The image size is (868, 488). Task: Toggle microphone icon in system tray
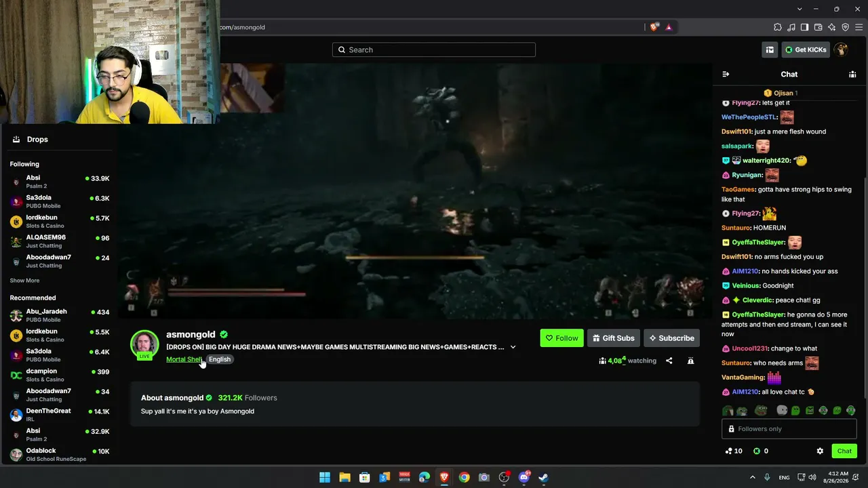767,477
